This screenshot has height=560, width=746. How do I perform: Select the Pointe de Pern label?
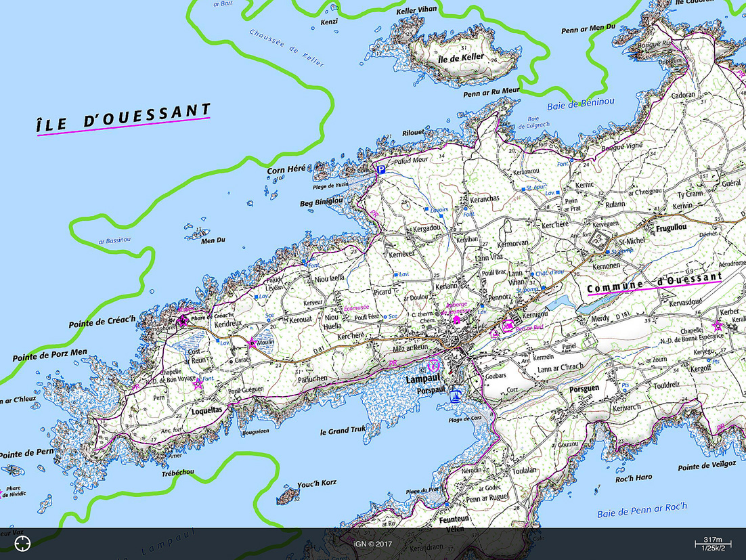pyautogui.click(x=26, y=453)
